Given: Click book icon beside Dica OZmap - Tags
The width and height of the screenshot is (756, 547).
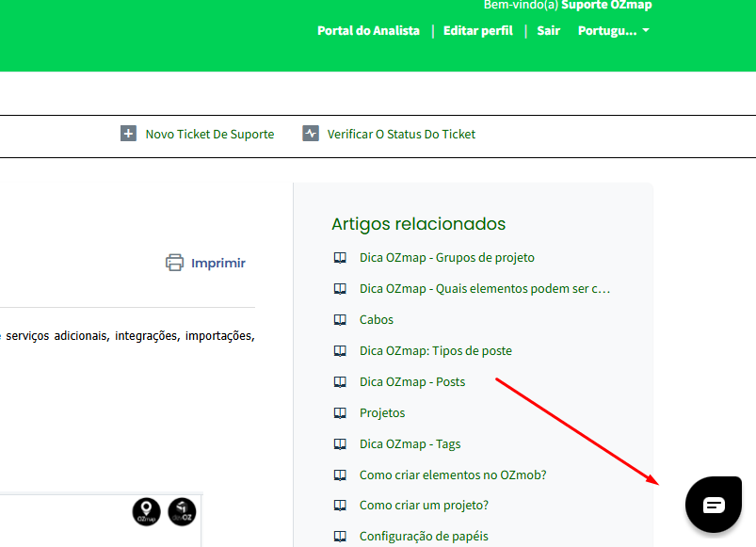Looking at the screenshot, I should [x=340, y=443].
